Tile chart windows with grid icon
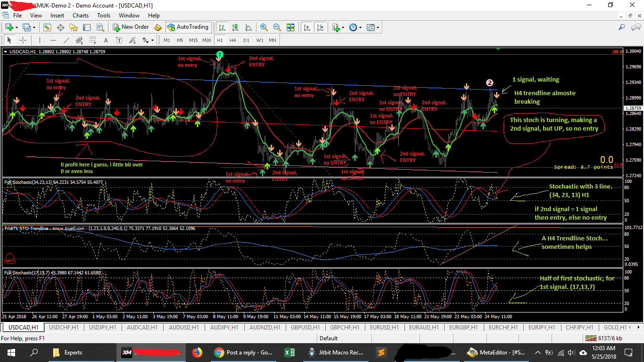 [x=290, y=27]
